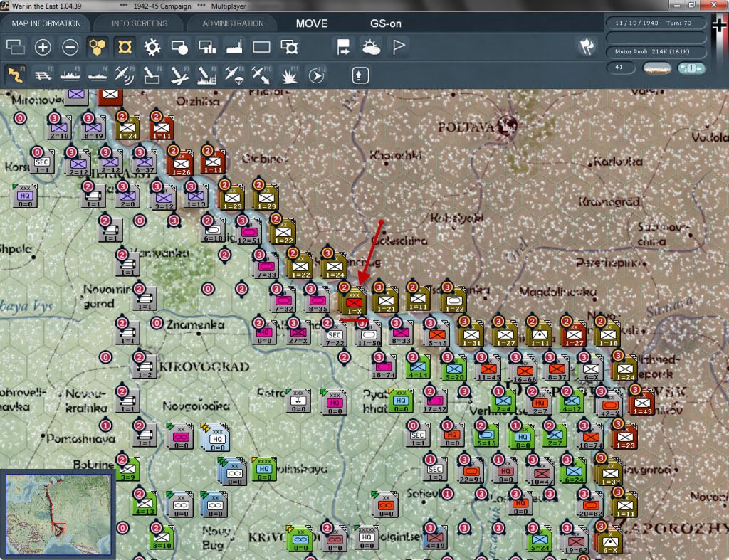Select the 22=91 unit counter
This screenshot has width=729, height=560.
click(471, 472)
